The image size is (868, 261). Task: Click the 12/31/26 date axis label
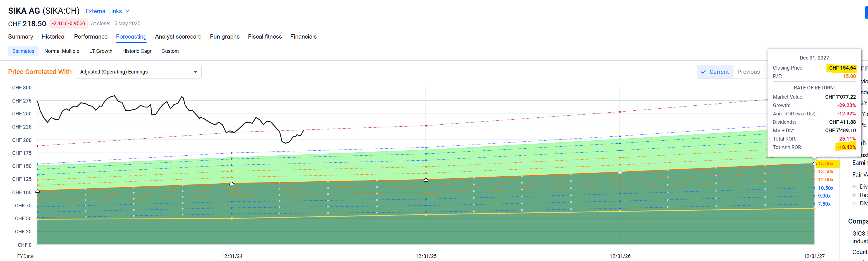[x=620, y=256]
